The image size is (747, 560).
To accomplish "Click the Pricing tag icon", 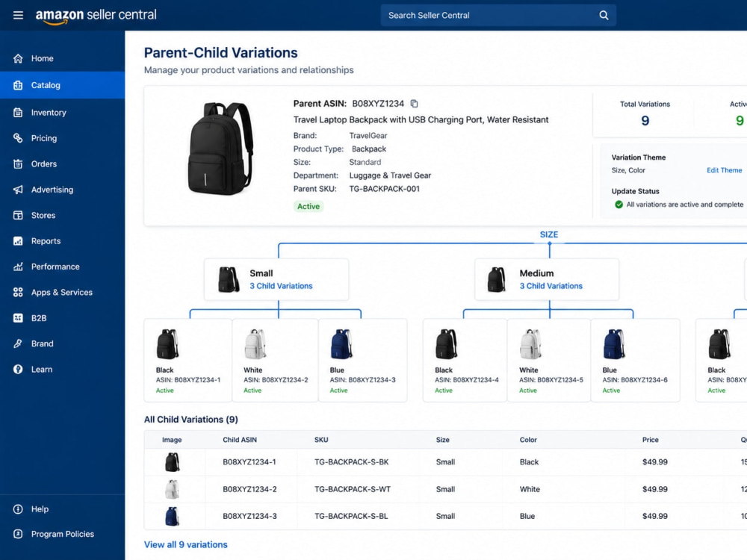I will pyautogui.click(x=18, y=138).
